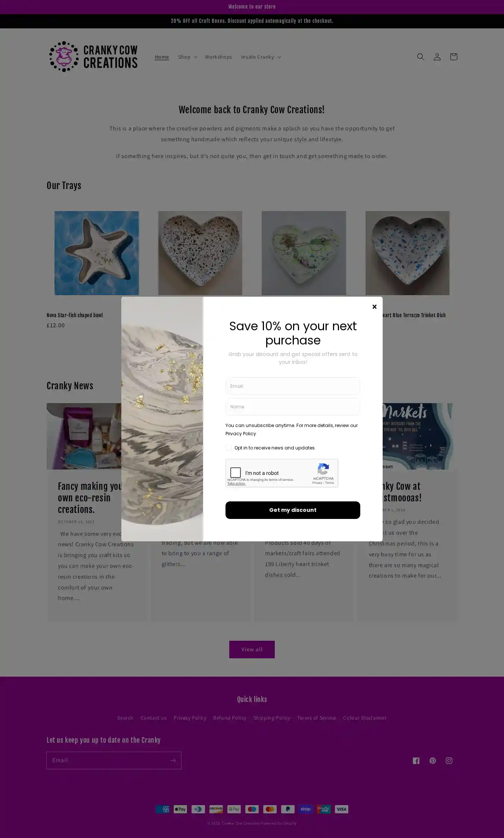Click the Get my discount button
Image resolution: width=504 pixels, height=838 pixels.
coord(293,510)
